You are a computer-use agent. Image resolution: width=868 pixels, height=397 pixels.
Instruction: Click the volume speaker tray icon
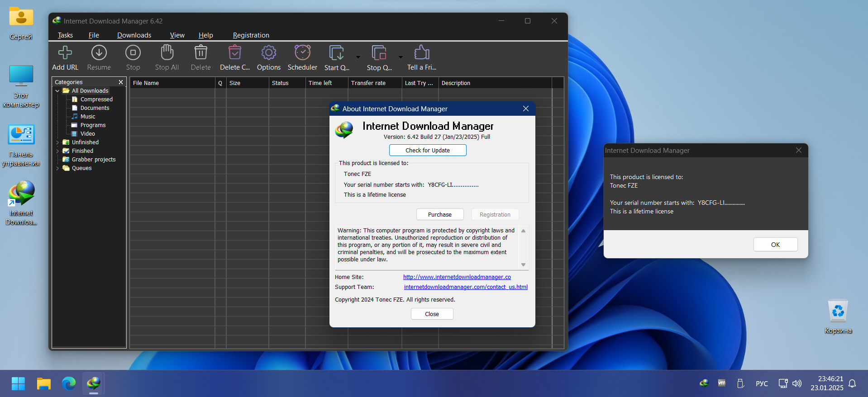click(797, 383)
